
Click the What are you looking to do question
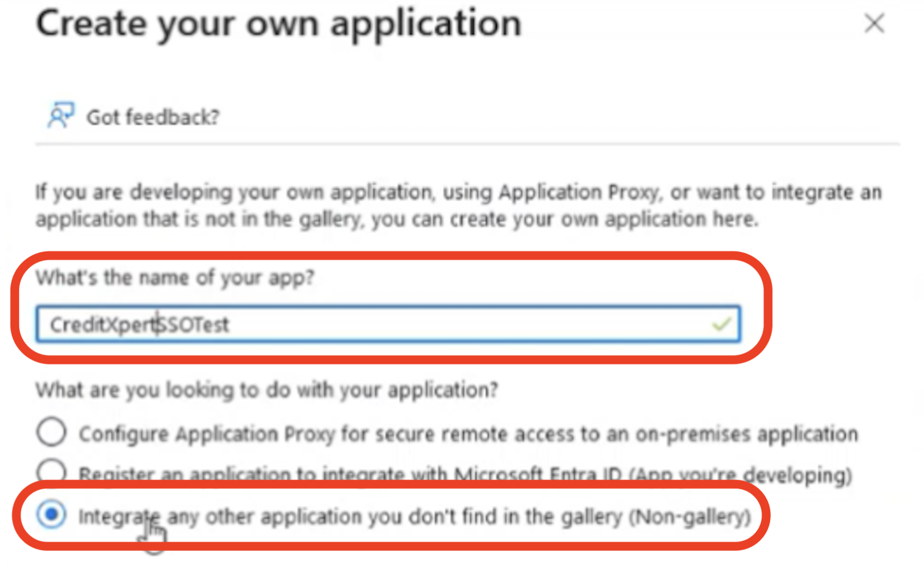pyautogui.click(x=267, y=390)
